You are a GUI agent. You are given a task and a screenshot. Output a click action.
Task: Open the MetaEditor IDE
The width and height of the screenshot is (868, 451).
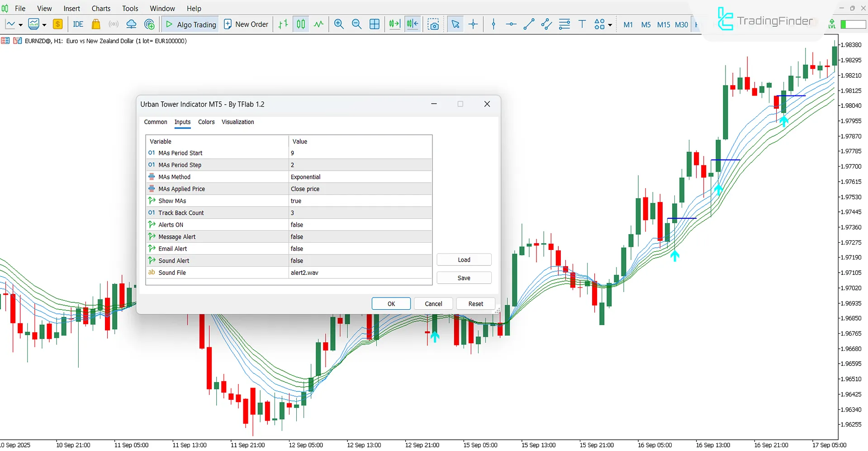78,24
